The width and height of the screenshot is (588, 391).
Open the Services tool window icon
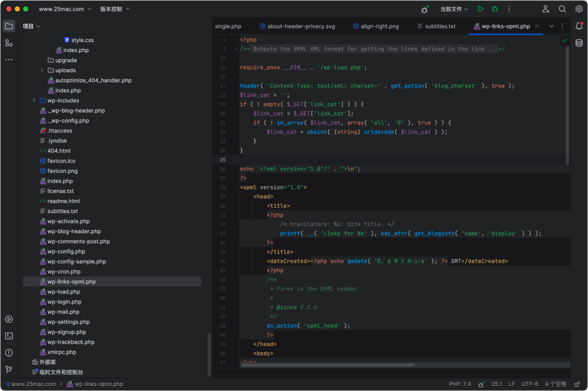(9, 319)
